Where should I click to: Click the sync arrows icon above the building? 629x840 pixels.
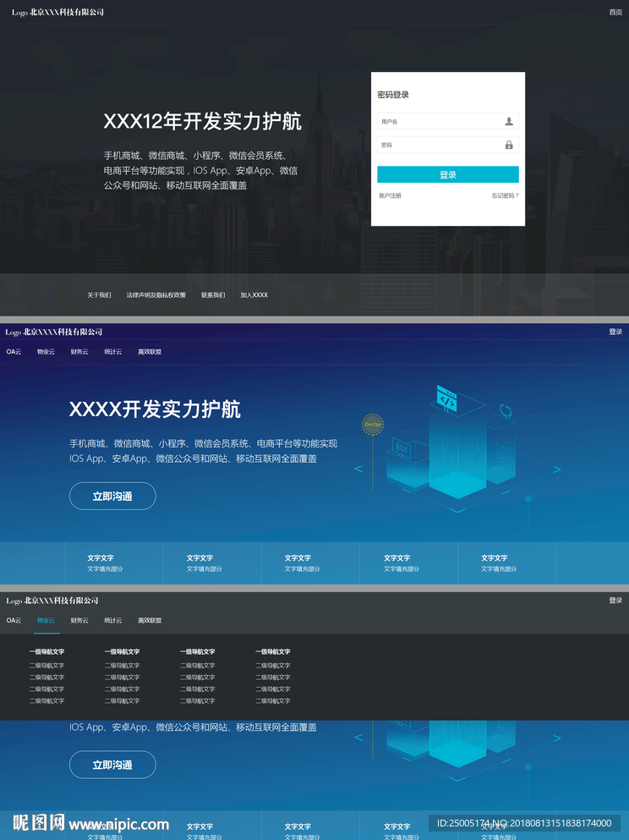click(506, 411)
